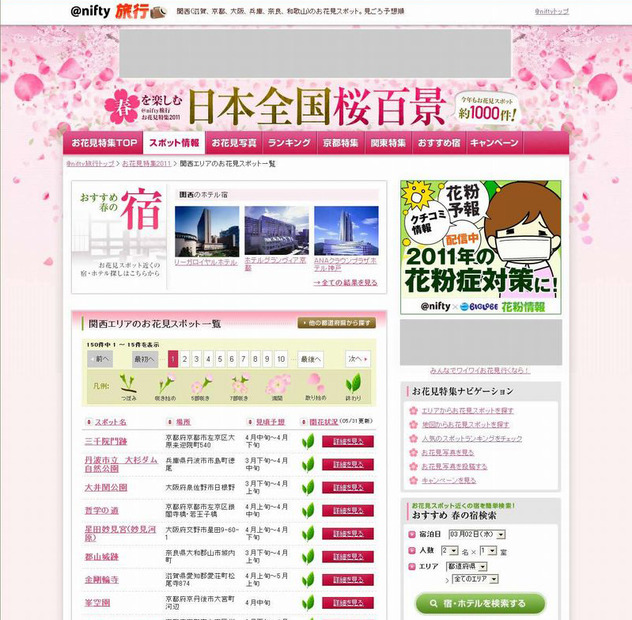
Task: Open the お花見特集TOP tab
Action: [104, 143]
